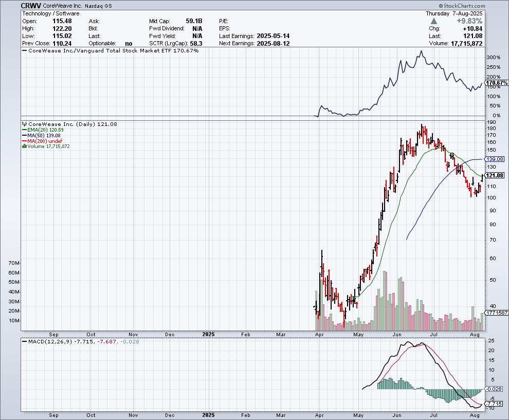The width and height of the screenshot is (509, 420).
Task: Click the Technology / Software sector label
Action: [50, 13]
